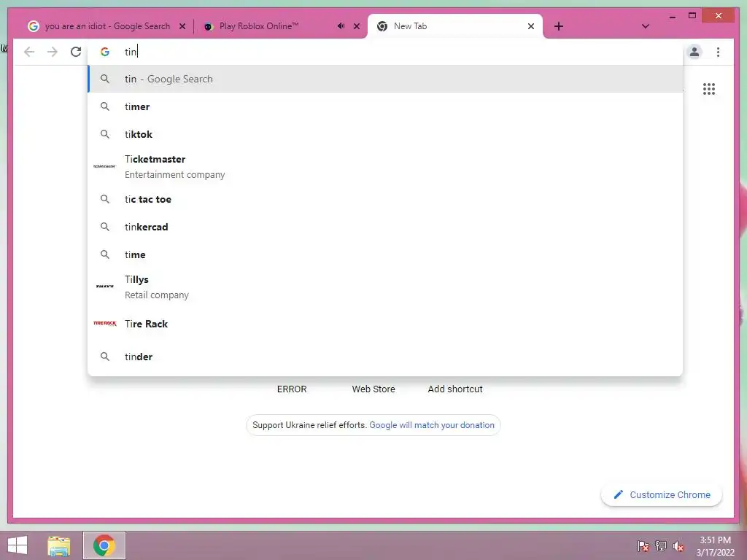Select Ticketmaster entertainment company suggestion
This screenshot has height=560, width=747.
(x=385, y=167)
